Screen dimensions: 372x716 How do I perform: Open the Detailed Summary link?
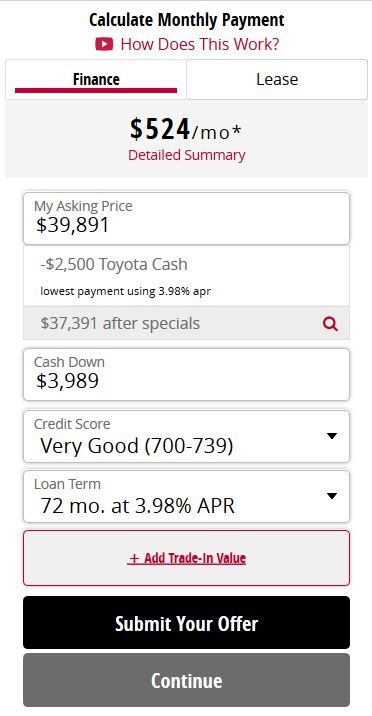coord(187,155)
